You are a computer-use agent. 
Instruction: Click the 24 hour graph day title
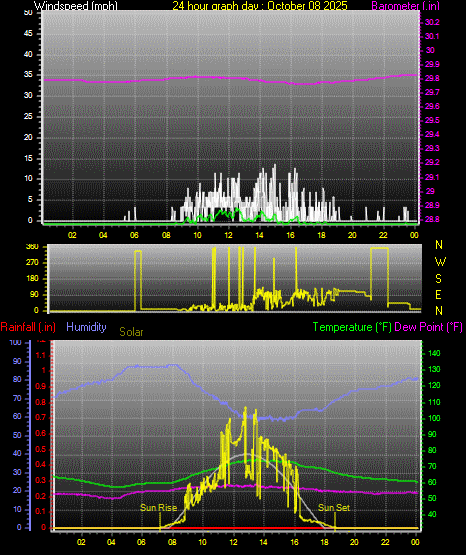click(x=260, y=6)
